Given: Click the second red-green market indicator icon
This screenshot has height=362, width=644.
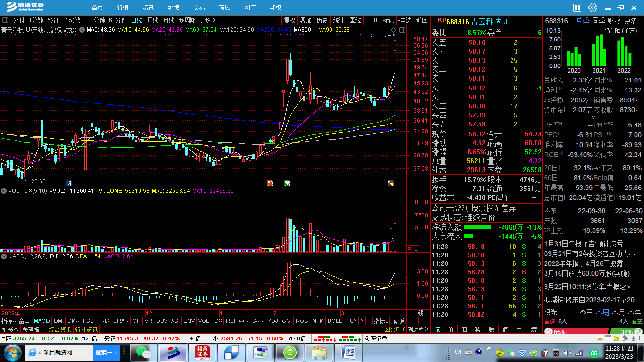Looking at the screenshot, I should (350, 338).
